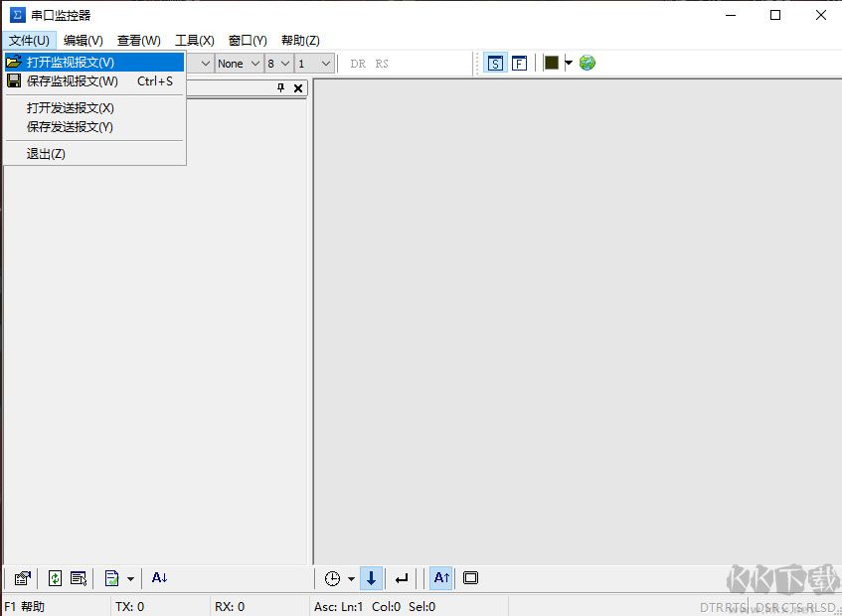Click the boxed S toolbar icon
Viewport: 842px width, 616px height.
[495, 63]
